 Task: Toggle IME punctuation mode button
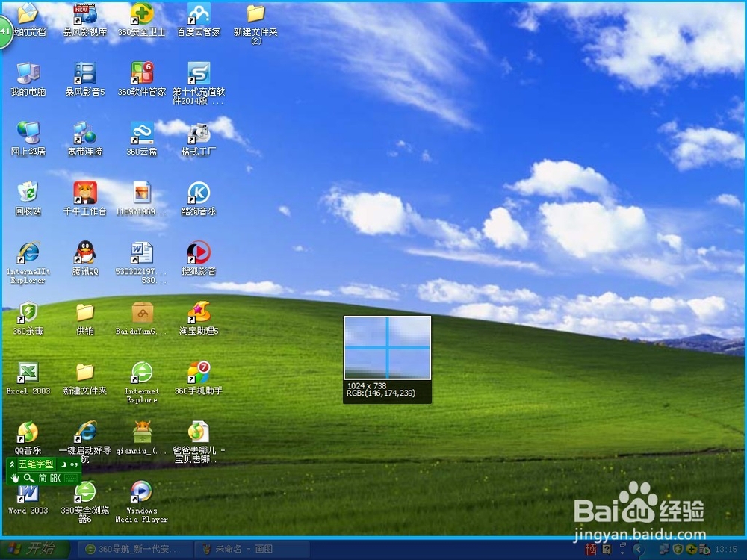pyautogui.click(x=74, y=464)
